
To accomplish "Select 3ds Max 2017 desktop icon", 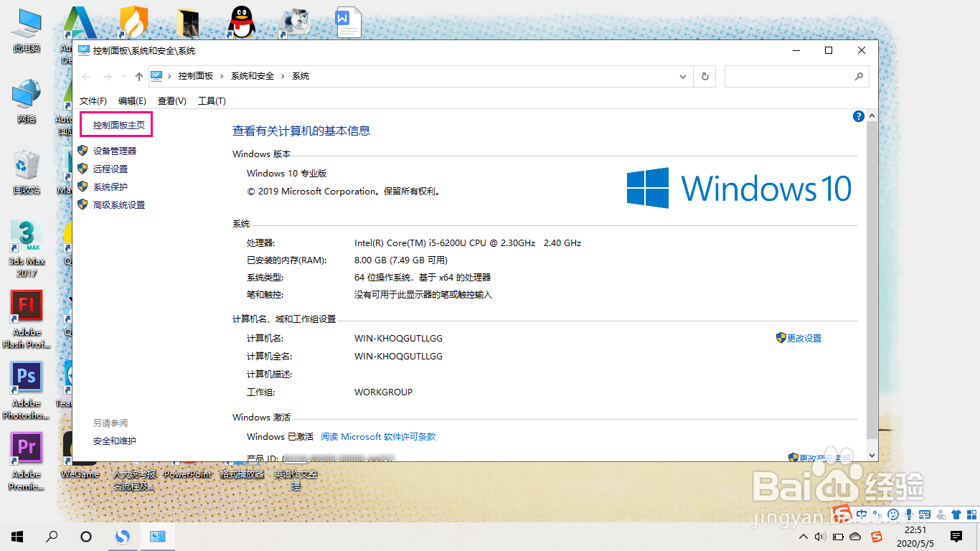I will pos(27,249).
